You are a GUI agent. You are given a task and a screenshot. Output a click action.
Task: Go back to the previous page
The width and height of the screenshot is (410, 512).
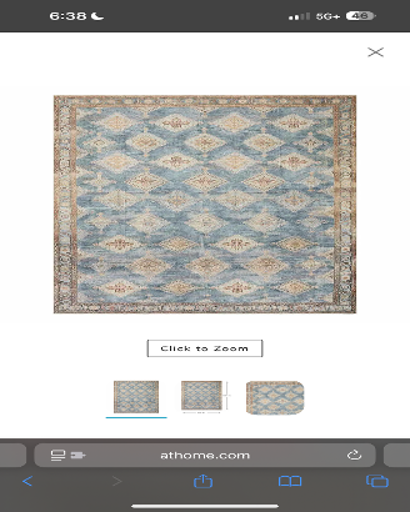point(28,481)
